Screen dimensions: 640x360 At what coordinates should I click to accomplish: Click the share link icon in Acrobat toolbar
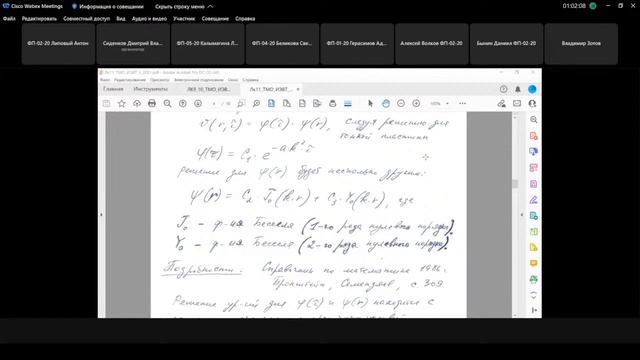pos(502,104)
